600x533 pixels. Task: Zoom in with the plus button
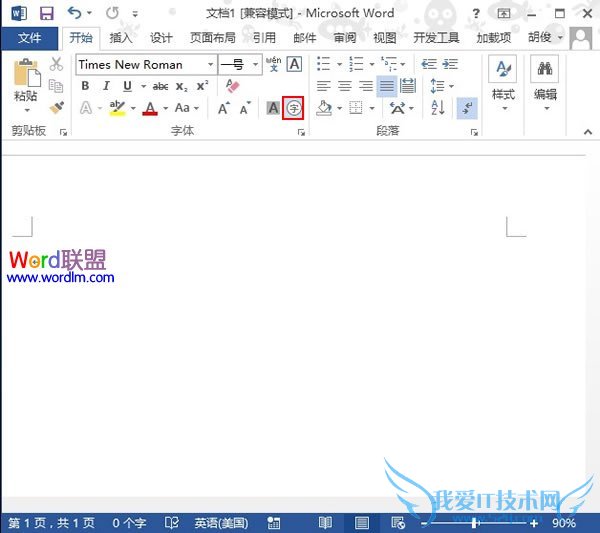534,523
